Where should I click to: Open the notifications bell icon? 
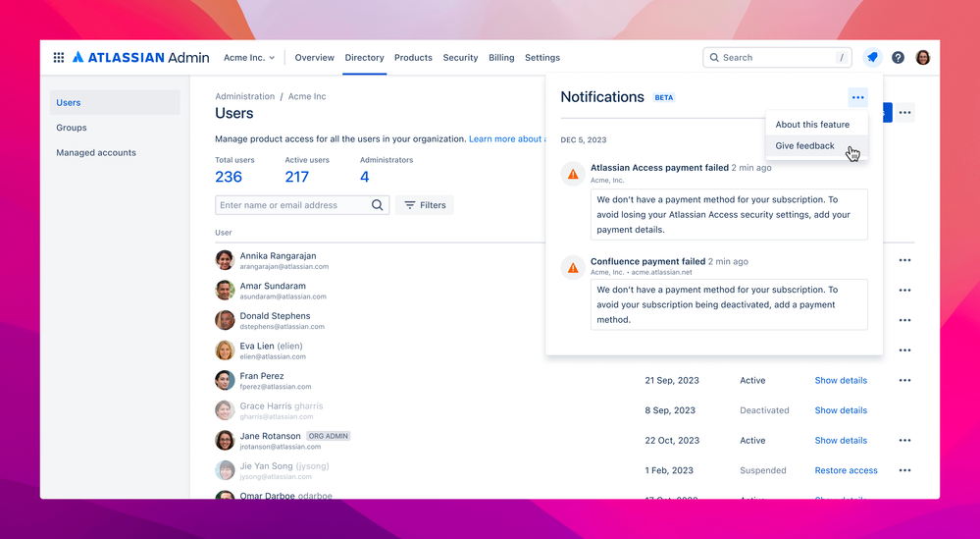click(872, 58)
